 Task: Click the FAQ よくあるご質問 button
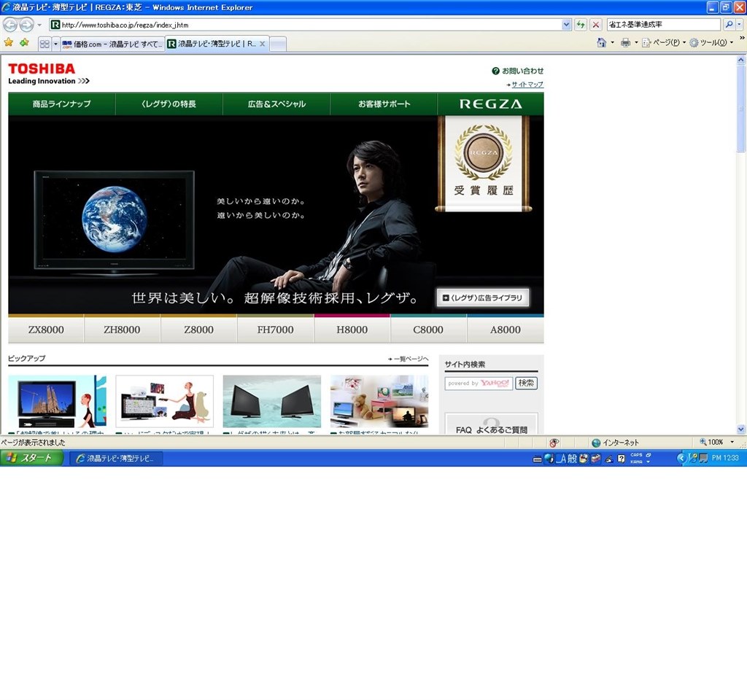coord(491,424)
